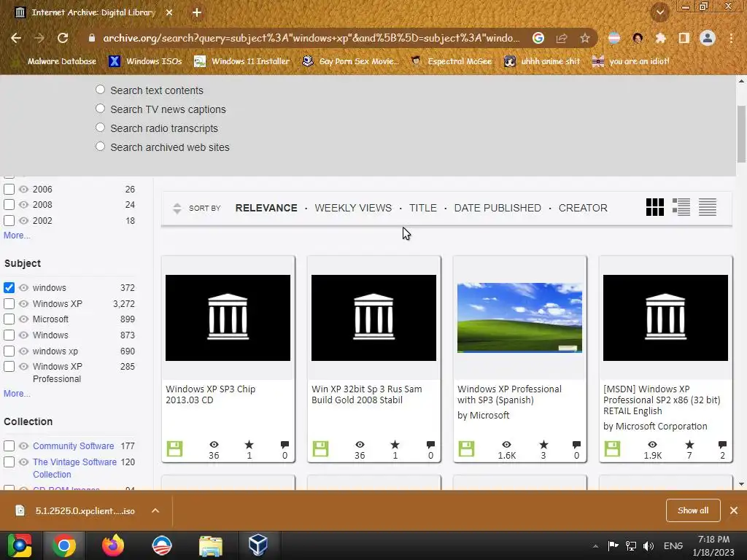747x560 pixels.
Task: Open the Windows ISOs bookmark
Action: pyautogui.click(x=145, y=61)
